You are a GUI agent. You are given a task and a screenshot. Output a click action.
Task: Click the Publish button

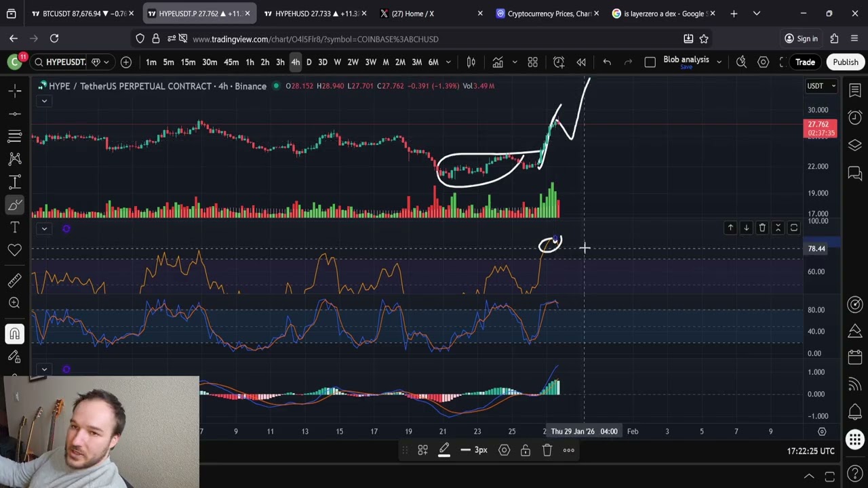846,62
